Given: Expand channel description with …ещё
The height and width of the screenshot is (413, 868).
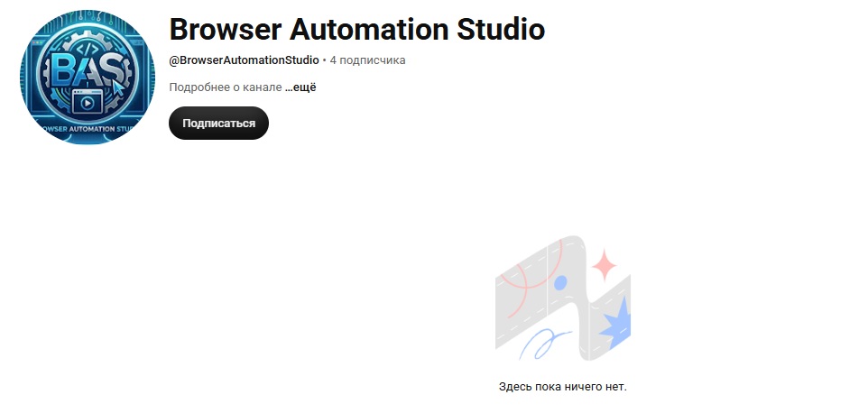Looking at the screenshot, I should click(300, 87).
